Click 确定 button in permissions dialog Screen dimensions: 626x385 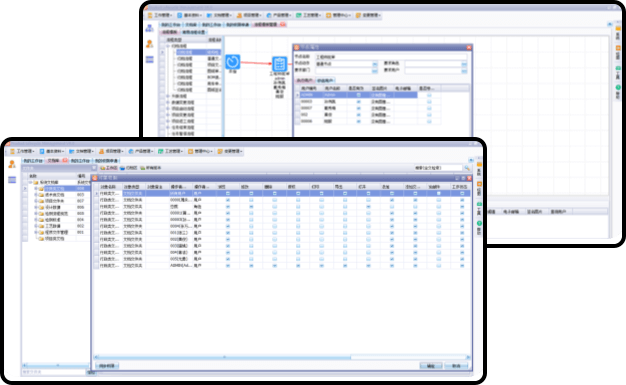tap(431, 366)
